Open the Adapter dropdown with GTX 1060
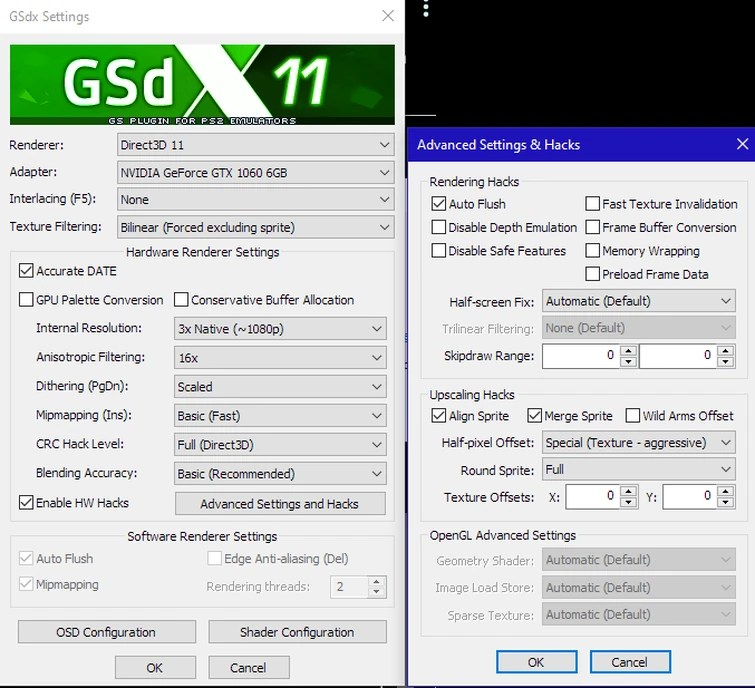Image resolution: width=755 pixels, height=688 pixels. [x=256, y=172]
